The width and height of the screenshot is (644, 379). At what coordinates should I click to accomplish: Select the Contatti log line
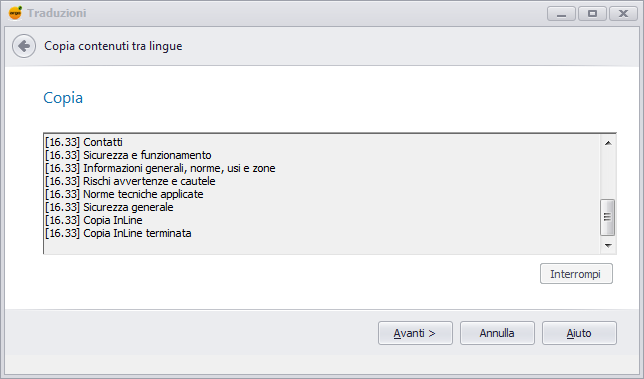pos(84,142)
